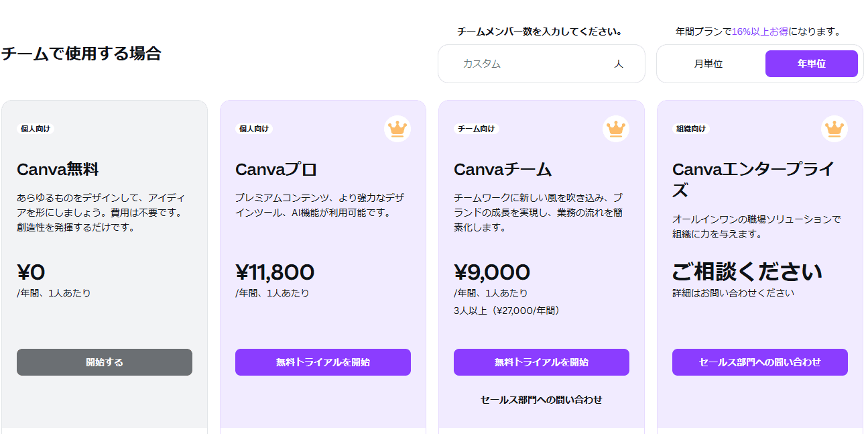The image size is (868, 434).
Task: Click the team member count input field
Action: click(530, 64)
